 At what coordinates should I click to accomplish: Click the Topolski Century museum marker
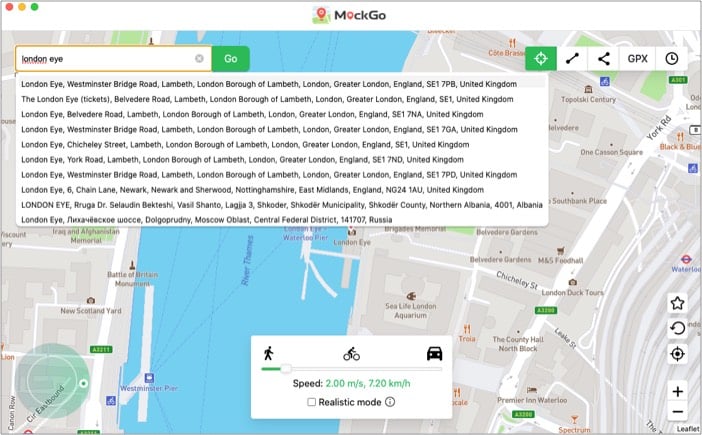coord(589,89)
